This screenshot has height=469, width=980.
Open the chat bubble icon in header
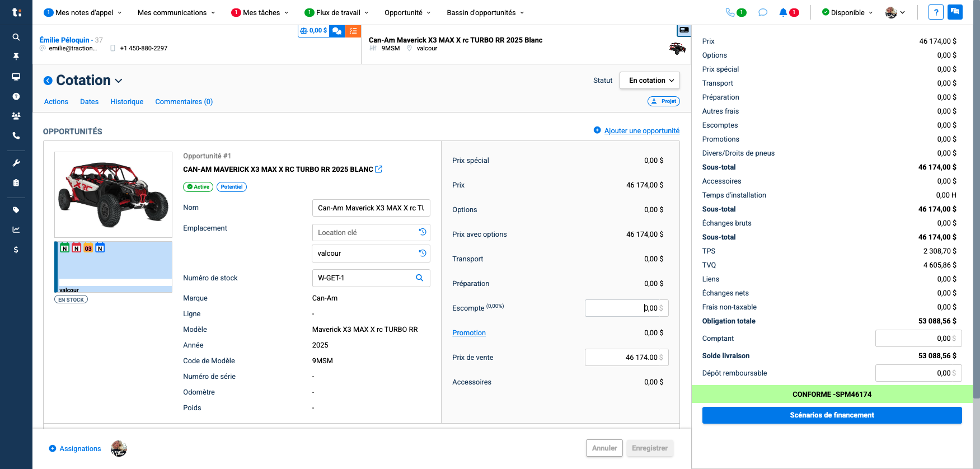[762, 12]
